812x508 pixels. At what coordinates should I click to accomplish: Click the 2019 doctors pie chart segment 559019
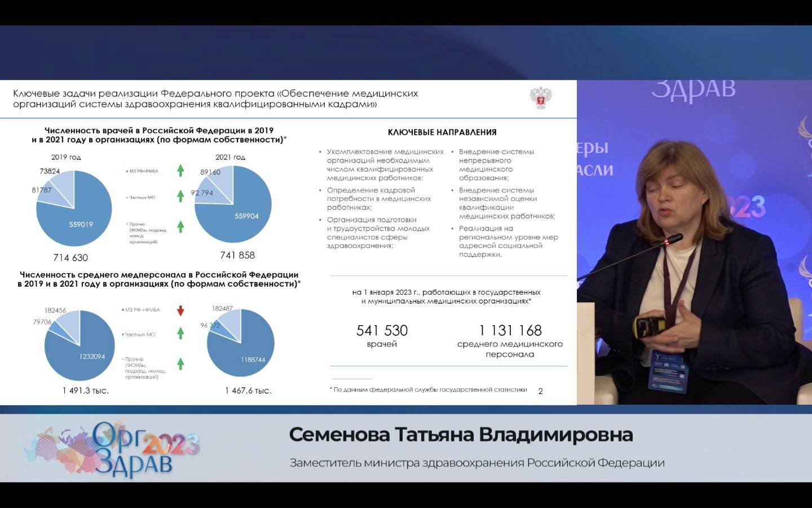[x=81, y=224]
